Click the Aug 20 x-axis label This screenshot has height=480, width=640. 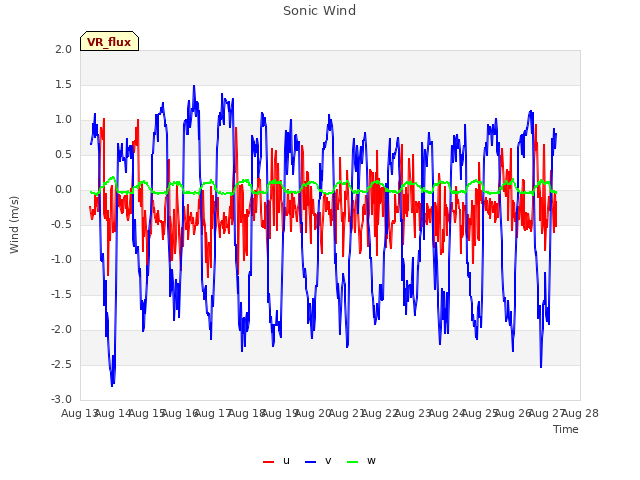tap(313, 413)
